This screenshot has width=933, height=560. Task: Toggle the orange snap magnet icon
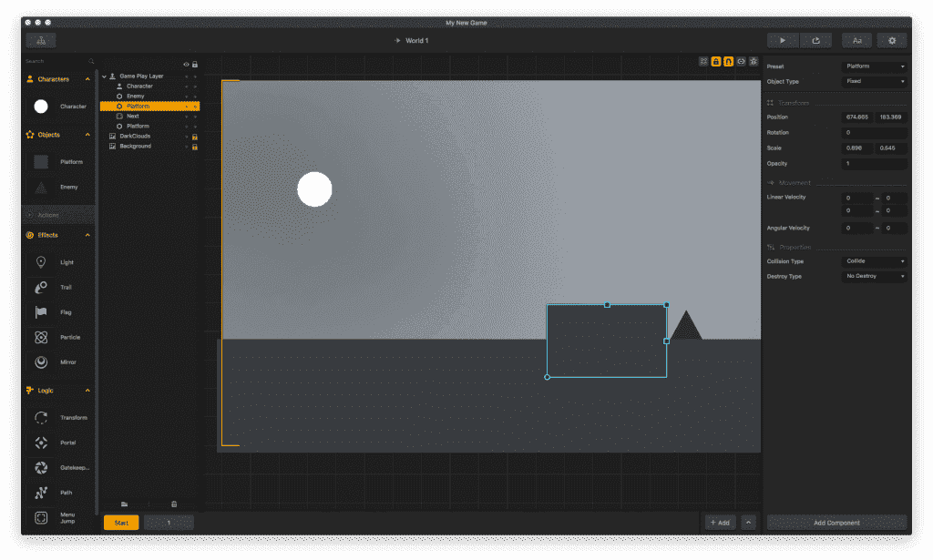pos(728,61)
